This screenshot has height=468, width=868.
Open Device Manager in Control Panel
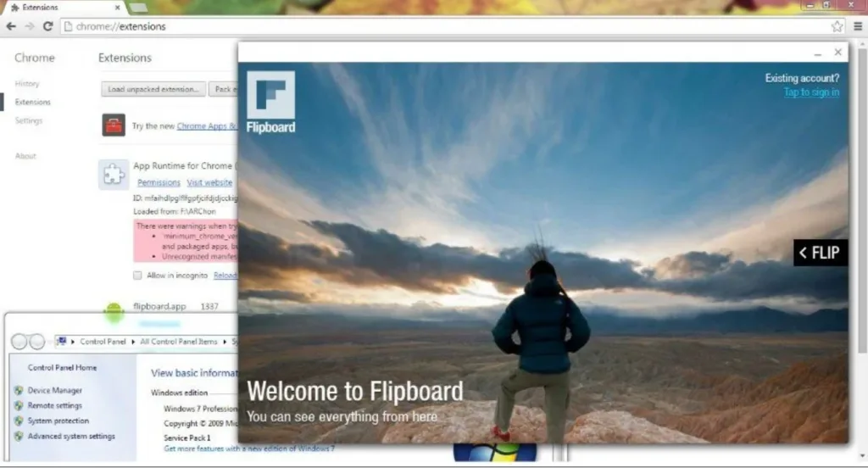55,391
